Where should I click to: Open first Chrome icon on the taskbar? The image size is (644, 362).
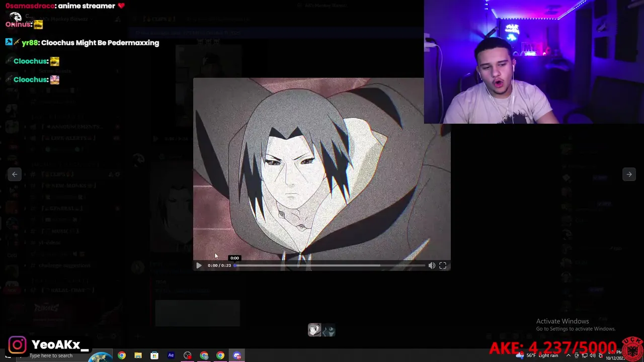pos(122,355)
